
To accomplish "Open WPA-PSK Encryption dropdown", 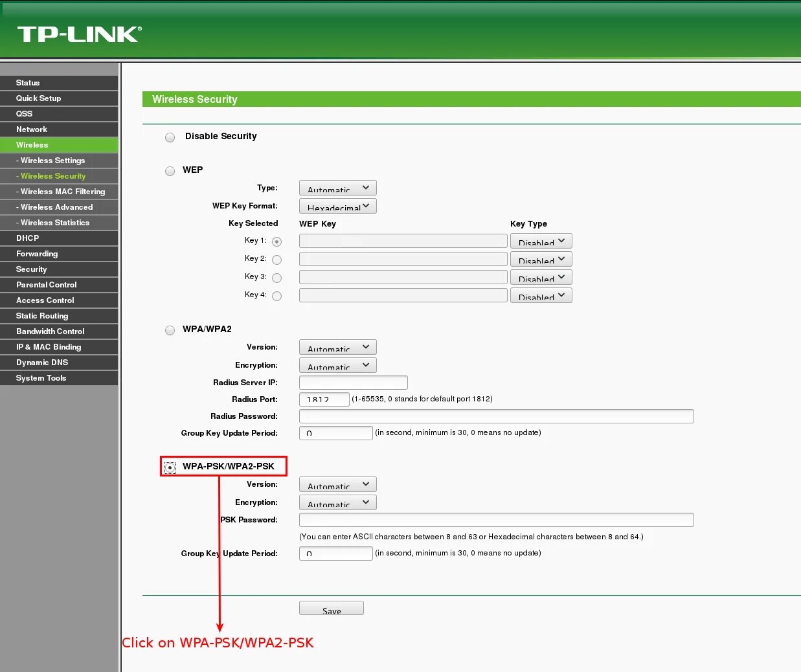I will coord(338,502).
